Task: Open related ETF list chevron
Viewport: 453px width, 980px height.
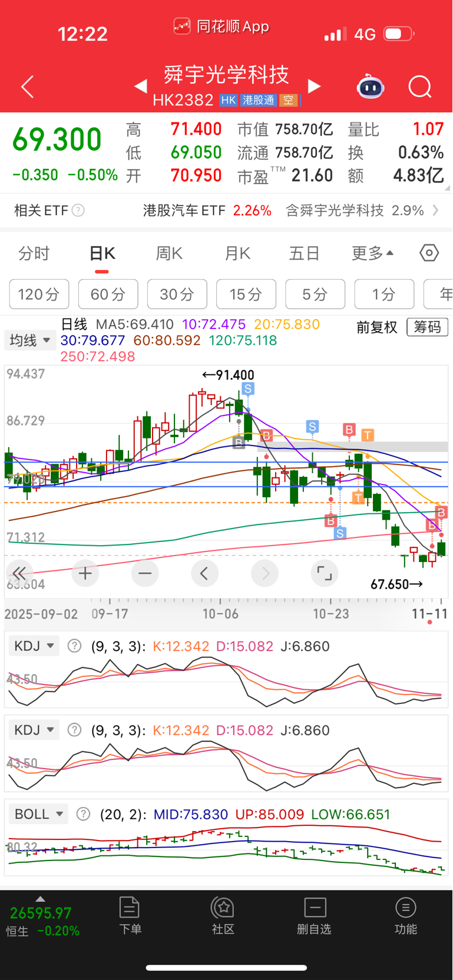Action: 435,210
